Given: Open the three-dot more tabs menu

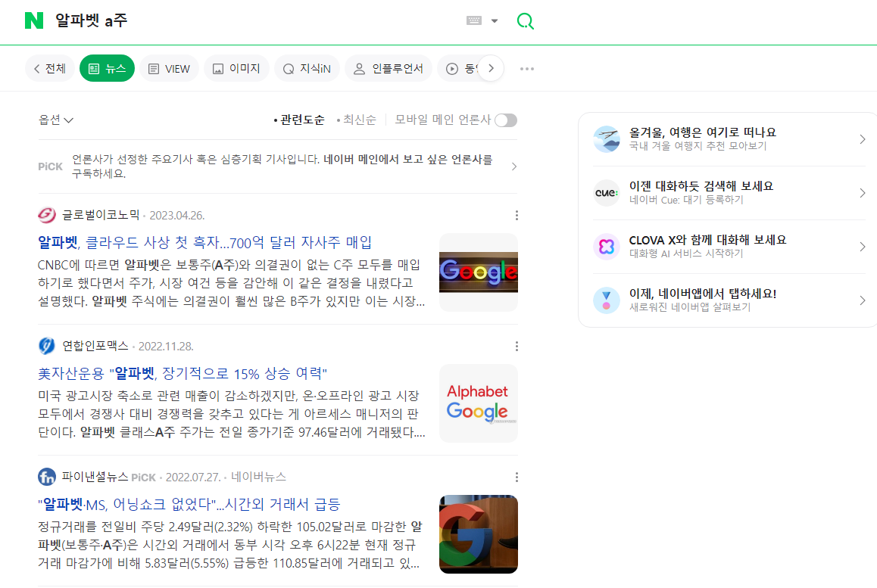Looking at the screenshot, I should point(527,69).
